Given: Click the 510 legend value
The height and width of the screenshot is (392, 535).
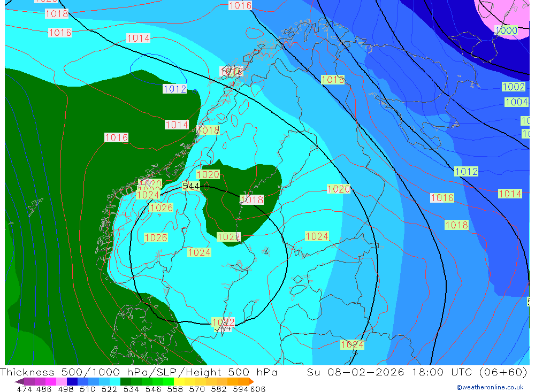Looking at the screenshot, I should 87,389.
